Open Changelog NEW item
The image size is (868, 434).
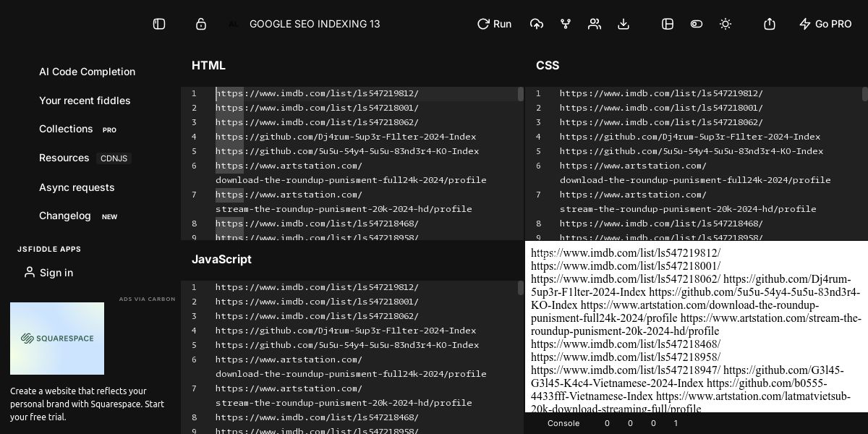(78, 216)
